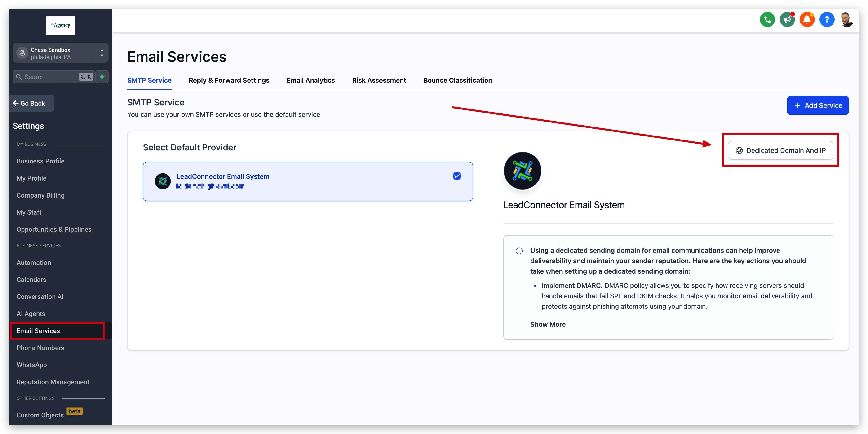This screenshot has height=434, width=868.
Task: Switch to the Email Analytics tab
Action: pyautogui.click(x=310, y=80)
